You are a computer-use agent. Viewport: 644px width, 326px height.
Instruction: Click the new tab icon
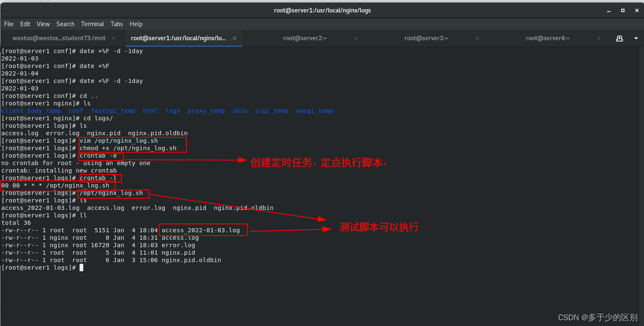click(620, 38)
